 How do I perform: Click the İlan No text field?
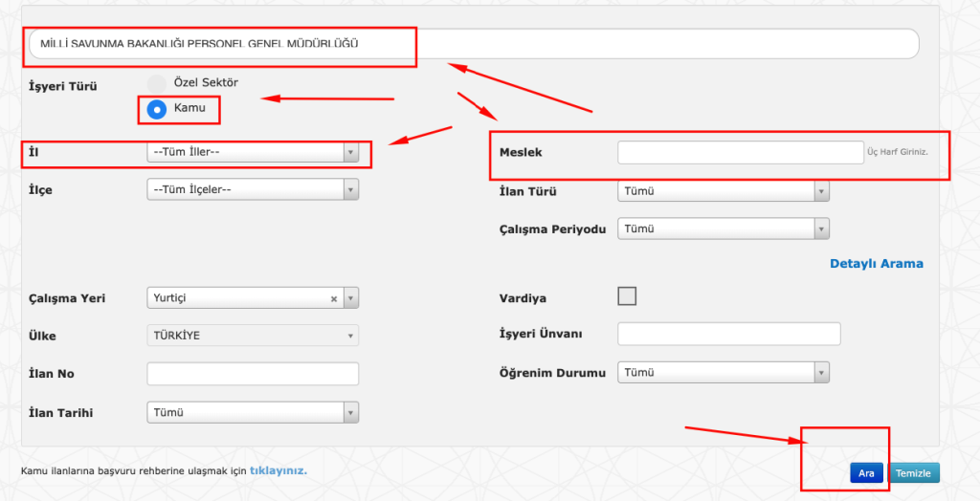(253, 374)
